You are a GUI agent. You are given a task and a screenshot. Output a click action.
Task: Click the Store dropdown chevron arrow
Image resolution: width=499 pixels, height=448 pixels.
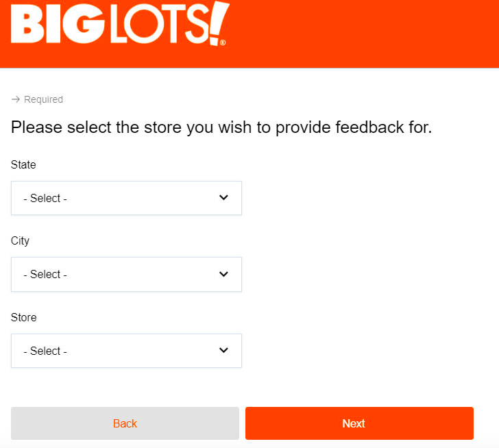click(223, 350)
